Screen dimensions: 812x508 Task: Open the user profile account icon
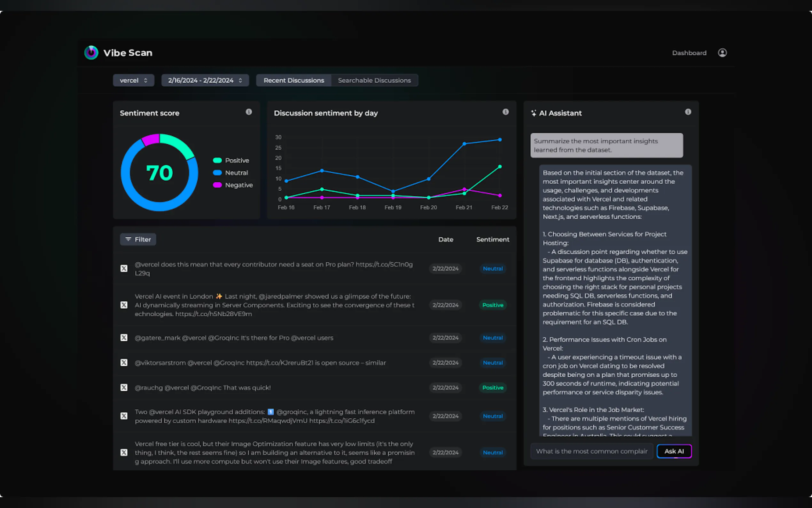[722, 53]
